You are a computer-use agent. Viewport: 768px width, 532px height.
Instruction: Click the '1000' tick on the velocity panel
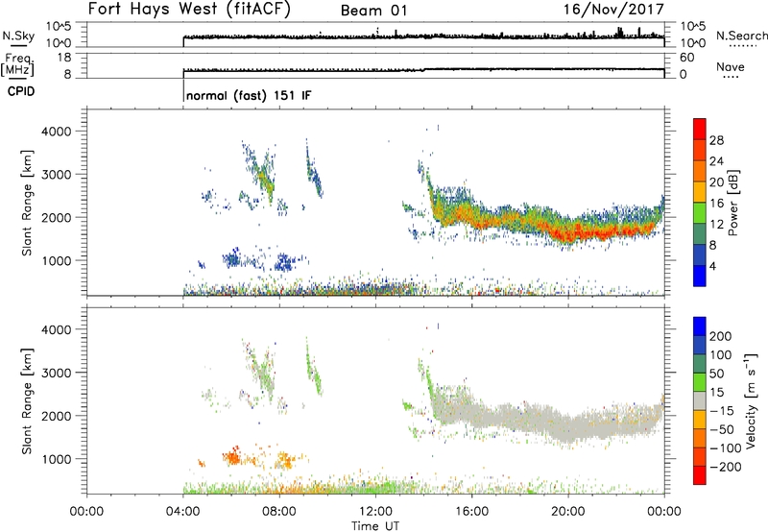pyautogui.click(x=57, y=459)
